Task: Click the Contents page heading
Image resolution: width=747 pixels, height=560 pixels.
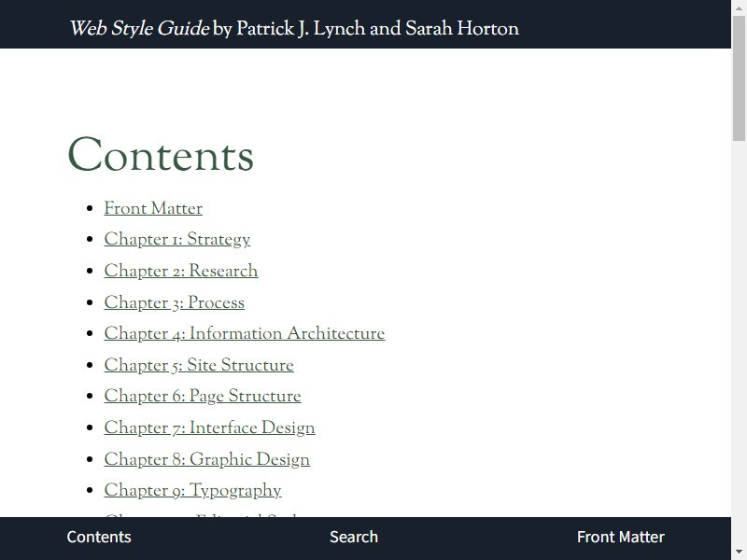Action: pyautogui.click(x=161, y=155)
